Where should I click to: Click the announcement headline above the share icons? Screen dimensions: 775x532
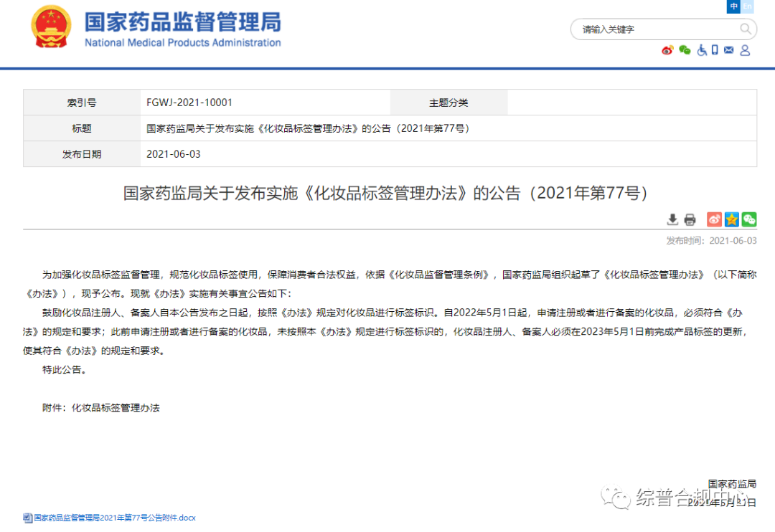386,194
